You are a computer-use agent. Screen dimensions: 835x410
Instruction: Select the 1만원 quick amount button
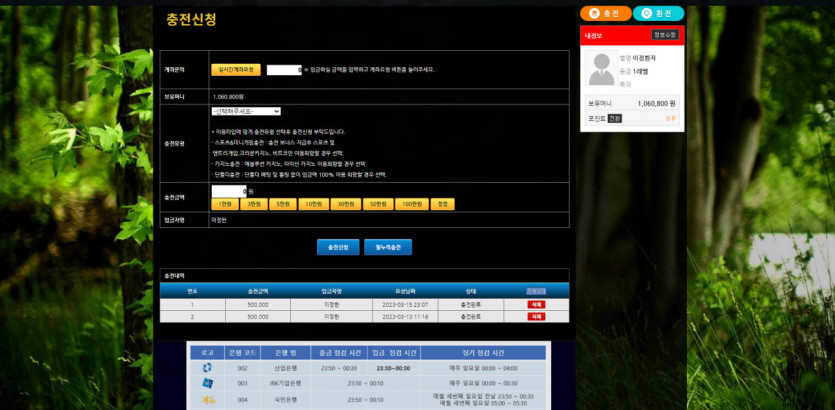(x=225, y=204)
